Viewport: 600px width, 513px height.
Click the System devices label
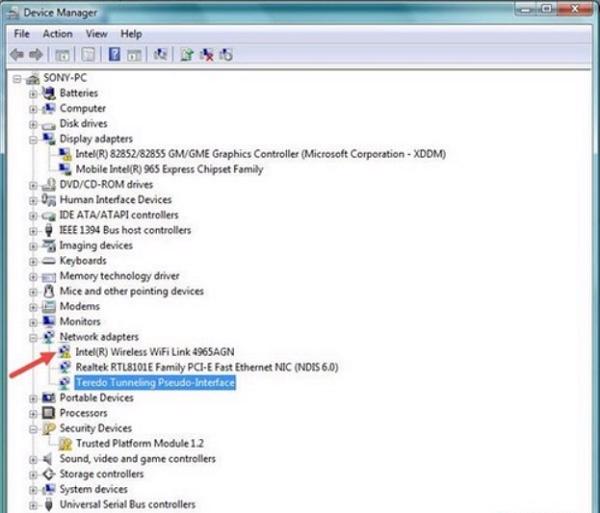coord(93,489)
